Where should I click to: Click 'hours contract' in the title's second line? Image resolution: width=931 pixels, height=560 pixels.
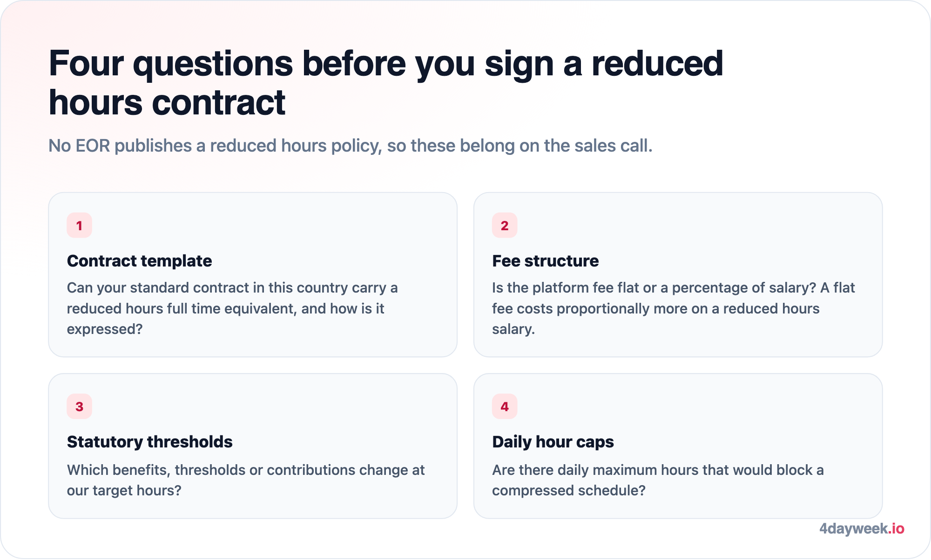(x=167, y=103)
